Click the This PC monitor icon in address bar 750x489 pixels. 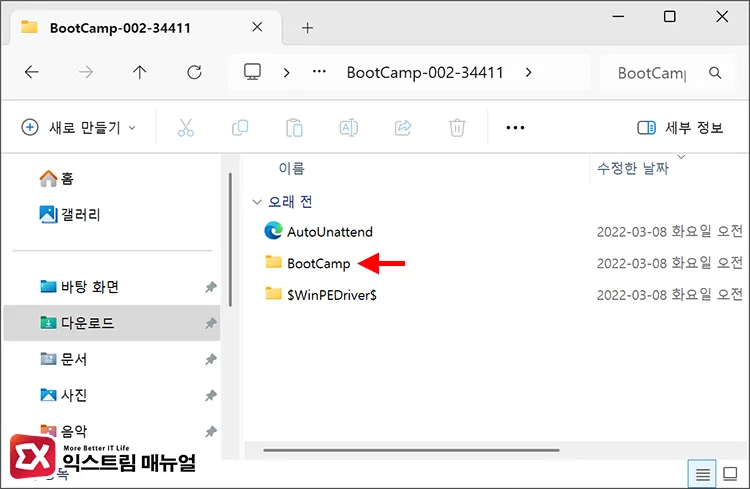[x=253, y=72]
